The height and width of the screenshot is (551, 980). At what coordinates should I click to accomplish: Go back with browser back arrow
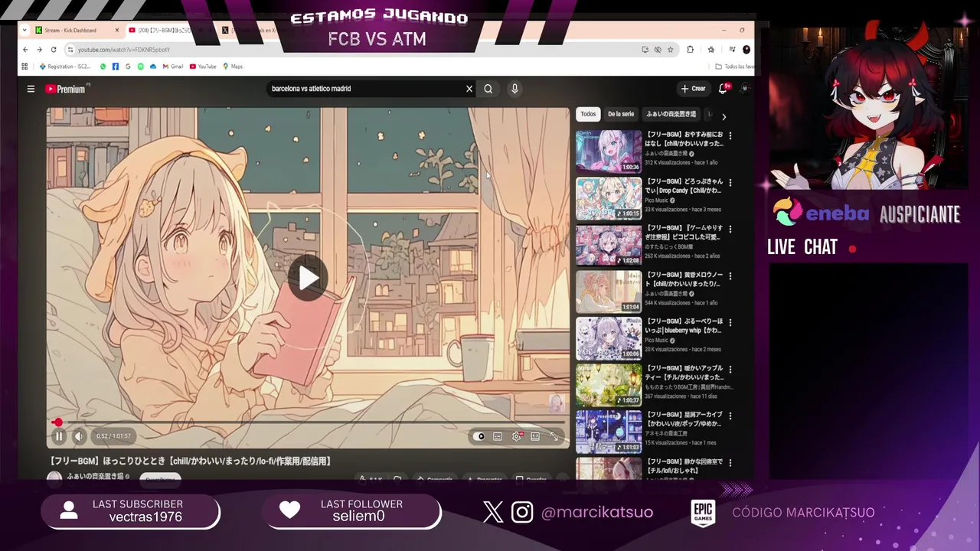tap(26, 50)
